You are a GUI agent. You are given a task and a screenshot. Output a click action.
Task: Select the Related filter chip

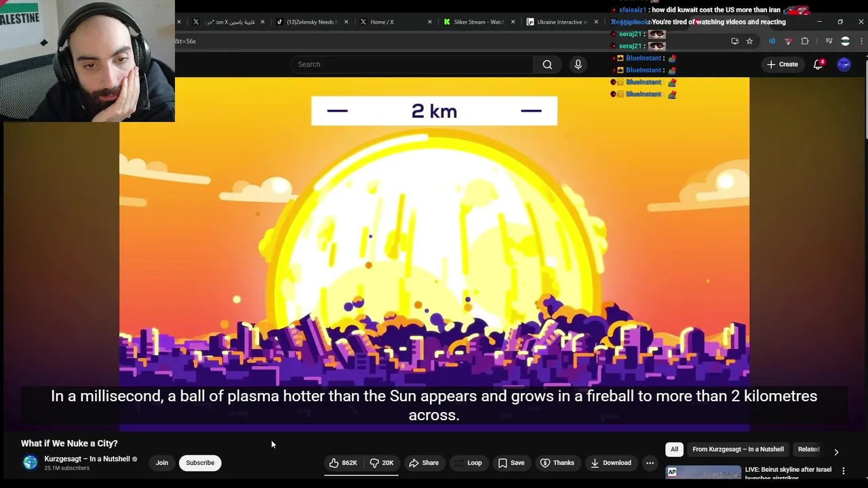(808, 449)
